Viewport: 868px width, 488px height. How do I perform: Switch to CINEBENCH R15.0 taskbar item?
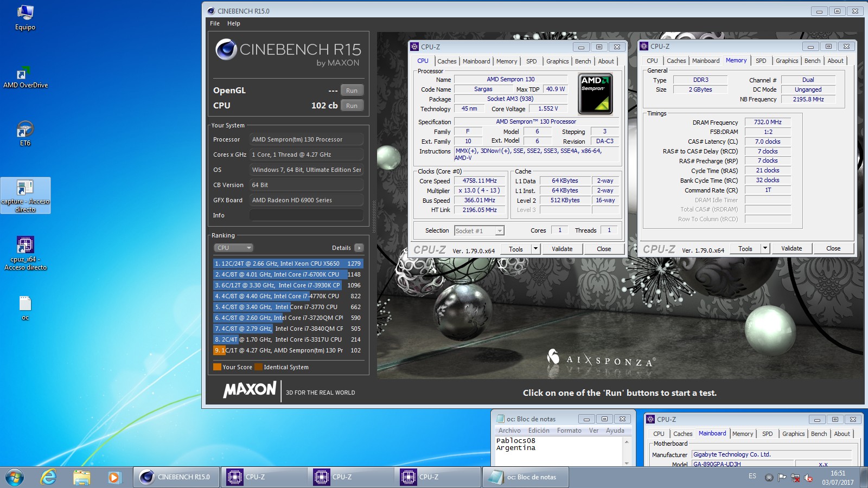click(176, 477)
